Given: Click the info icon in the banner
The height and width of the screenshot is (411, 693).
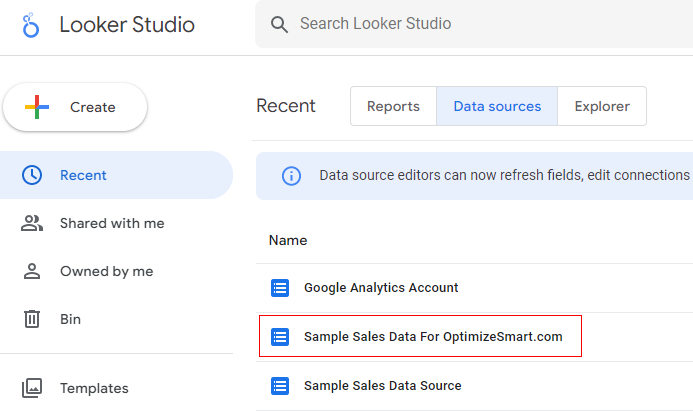Looking at the screenshot, I should 291,175.
